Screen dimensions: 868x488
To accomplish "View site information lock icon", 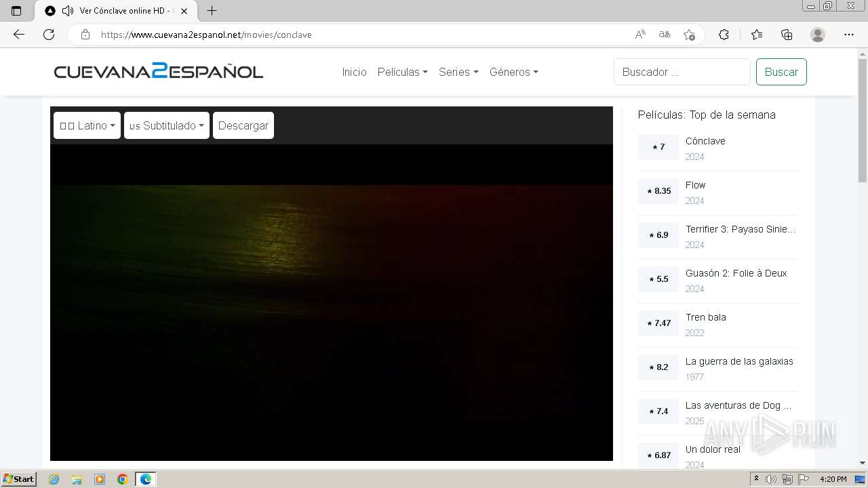I will coord(85,35).
